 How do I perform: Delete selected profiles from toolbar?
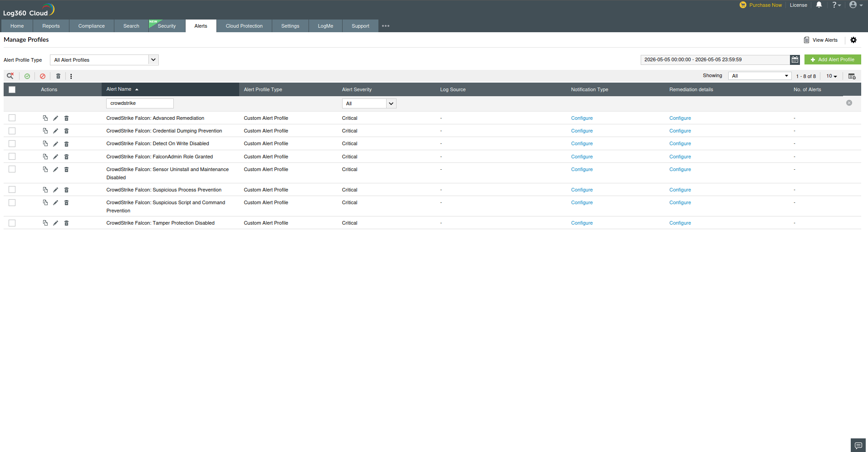point(58,76)
